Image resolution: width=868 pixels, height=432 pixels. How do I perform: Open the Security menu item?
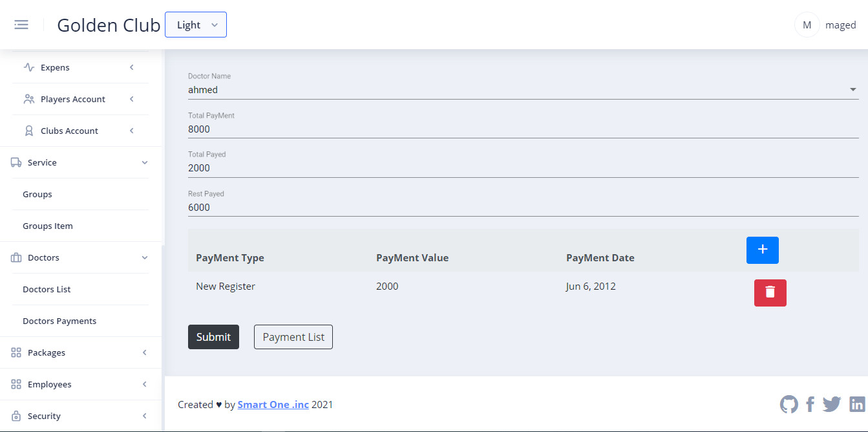coord(44,416)
